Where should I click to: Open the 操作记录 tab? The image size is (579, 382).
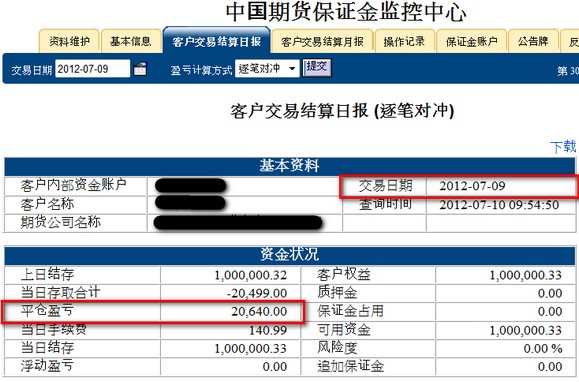point(405,41)
